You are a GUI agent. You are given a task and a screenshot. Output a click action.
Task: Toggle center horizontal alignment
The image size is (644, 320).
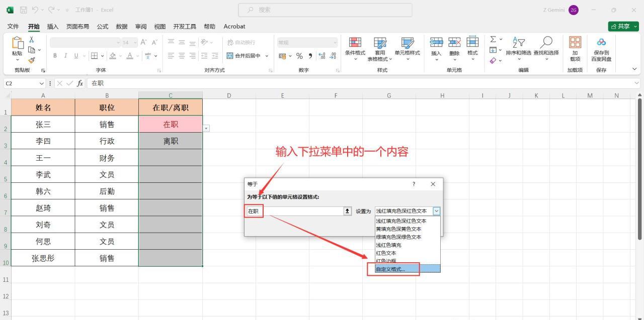(182, 56)
